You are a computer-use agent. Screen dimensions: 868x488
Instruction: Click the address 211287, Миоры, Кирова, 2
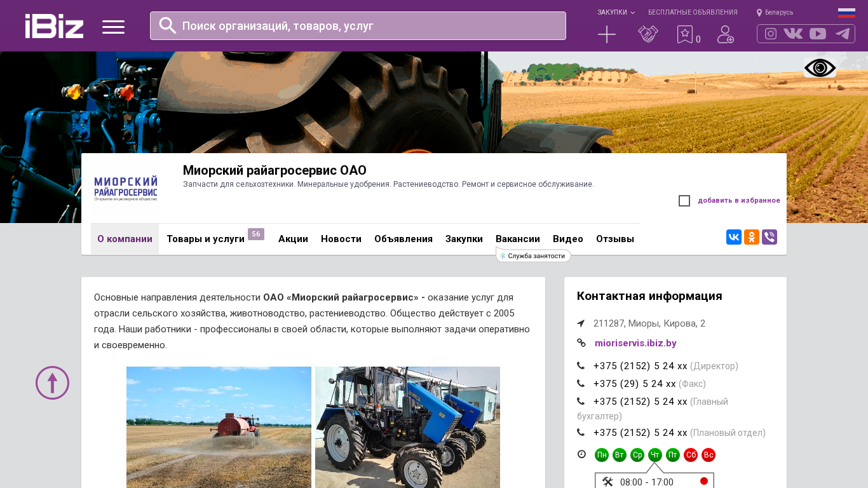click(x=649, y=323)
